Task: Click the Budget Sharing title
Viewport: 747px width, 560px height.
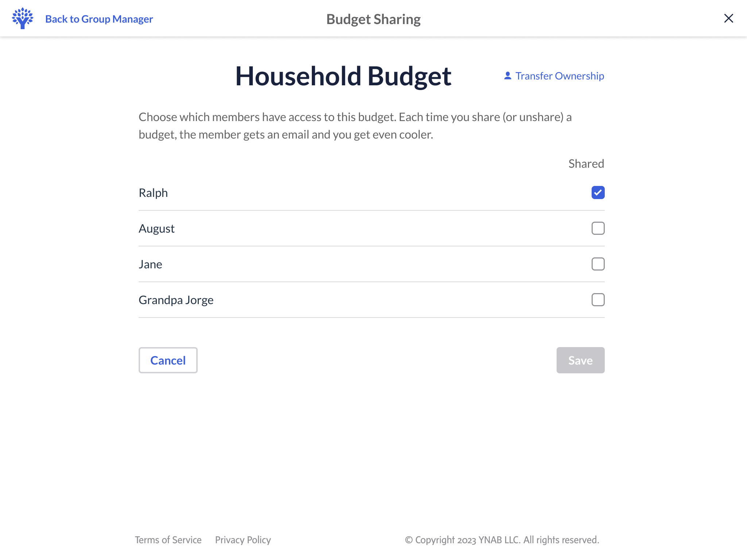Action: click(373, 19)
